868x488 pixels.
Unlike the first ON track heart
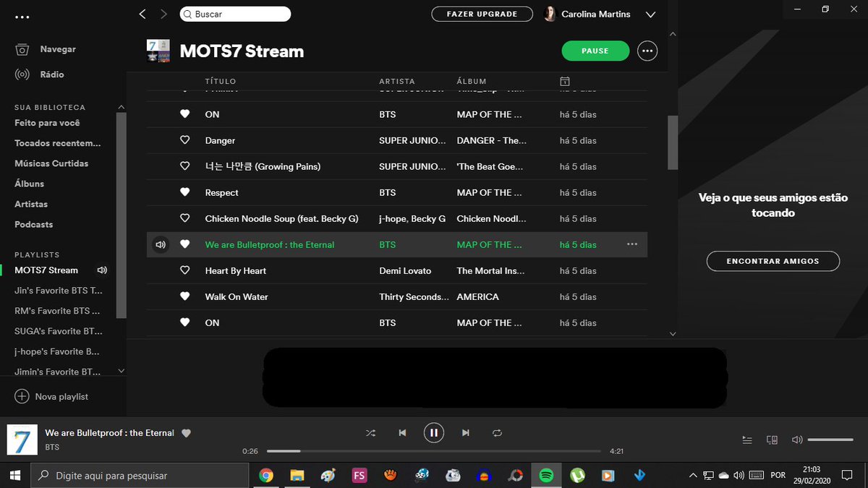[x=184, y=114]
